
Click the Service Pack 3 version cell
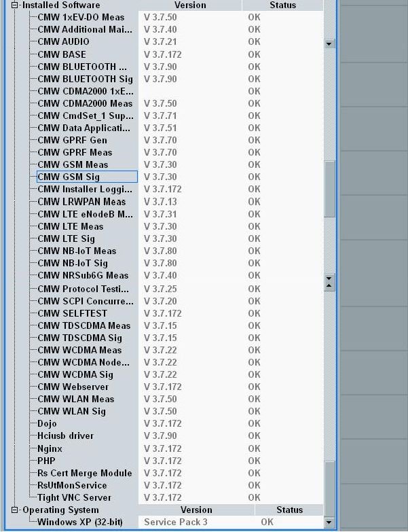tap(176, 522)
